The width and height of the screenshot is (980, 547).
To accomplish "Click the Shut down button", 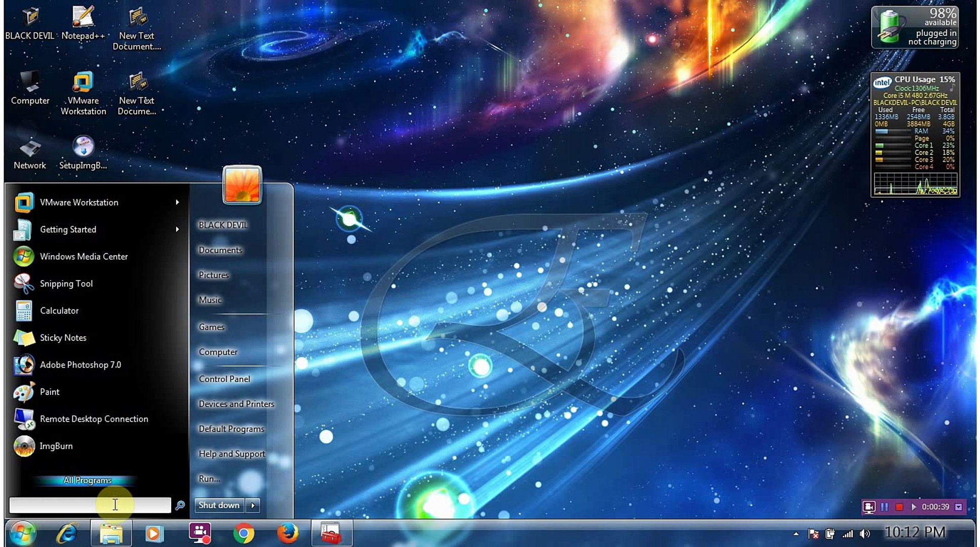I will pos(219,505).
